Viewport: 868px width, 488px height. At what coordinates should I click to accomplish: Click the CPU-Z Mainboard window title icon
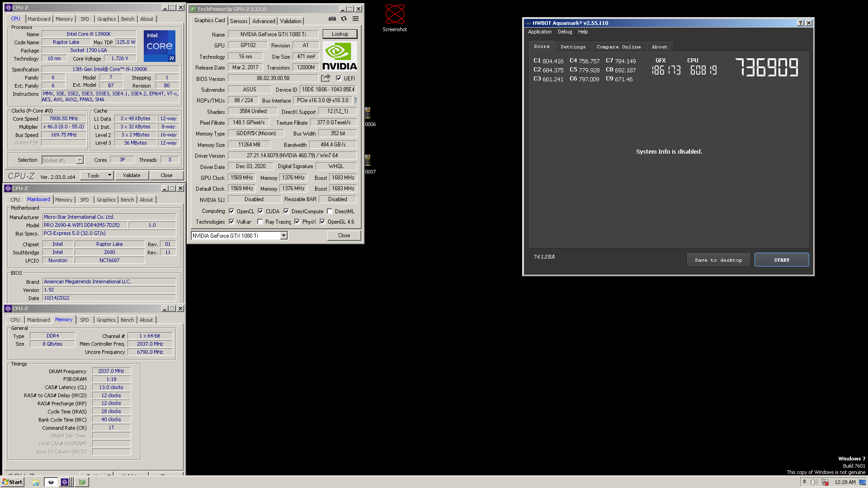(8, 188)
